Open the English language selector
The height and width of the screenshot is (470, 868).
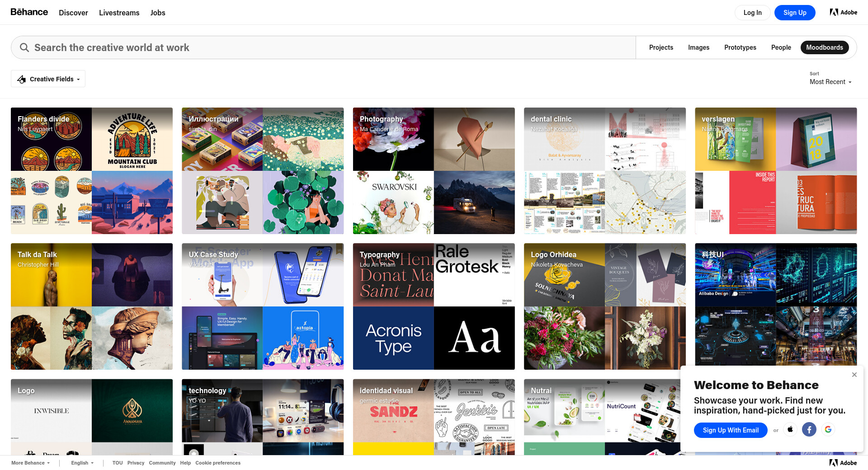click(x=82, y=463)
